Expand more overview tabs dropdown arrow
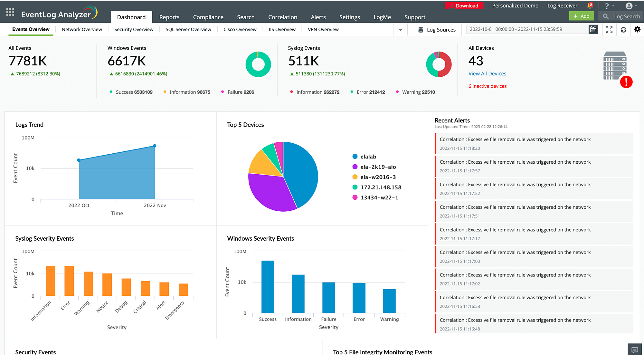The width and height of the screenshot is (644, 355). click(x=401, y=30)
